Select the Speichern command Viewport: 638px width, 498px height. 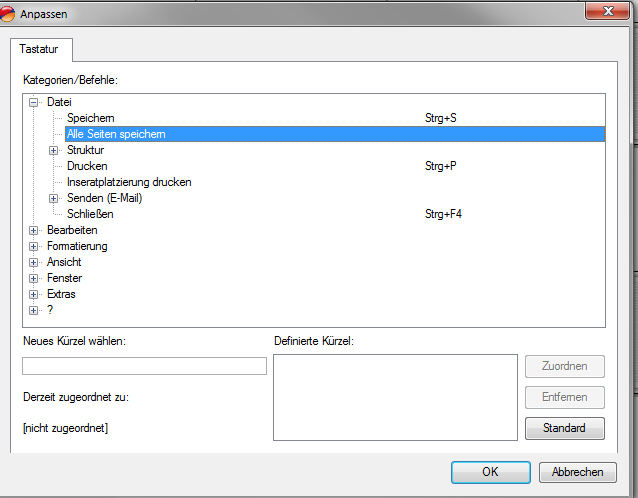click(x=90, y=118)
